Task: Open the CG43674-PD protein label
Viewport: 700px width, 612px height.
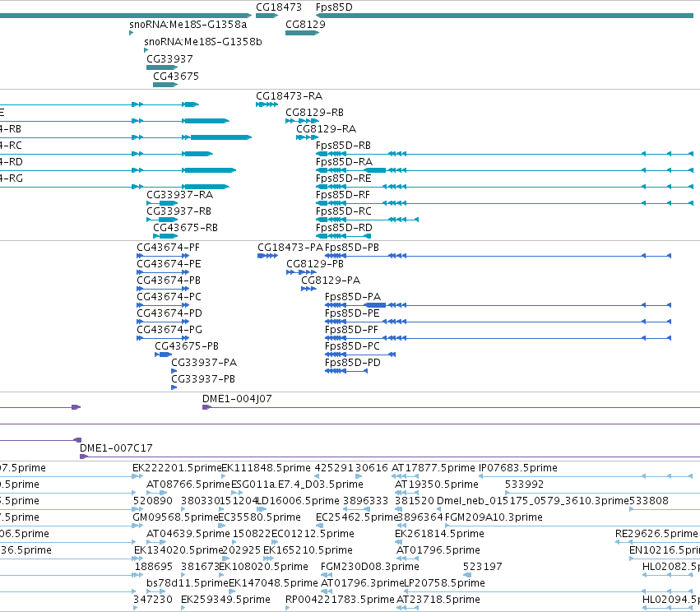Action: pyautogui.click(x=169, y=313)
